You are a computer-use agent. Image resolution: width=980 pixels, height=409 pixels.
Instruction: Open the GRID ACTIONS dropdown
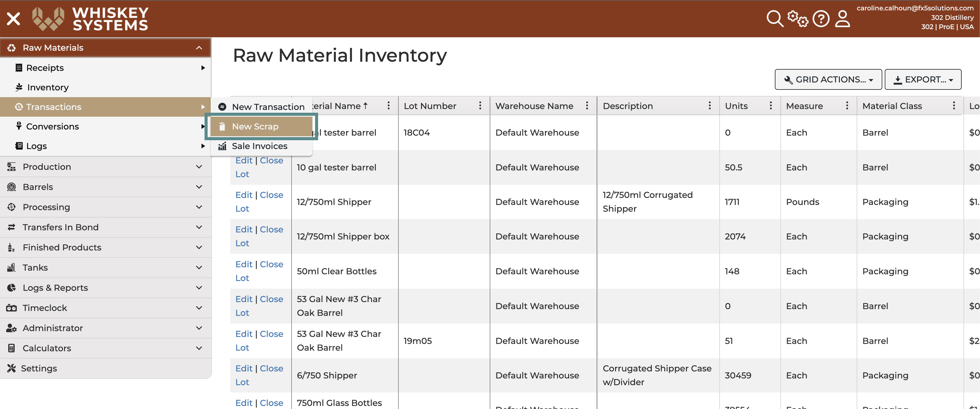tap(828, 79)
